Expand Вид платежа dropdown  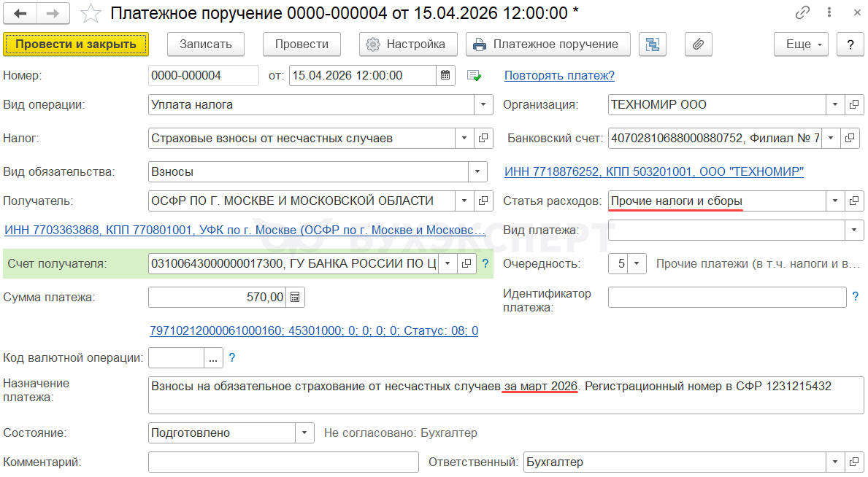click(x=854, y=230)
